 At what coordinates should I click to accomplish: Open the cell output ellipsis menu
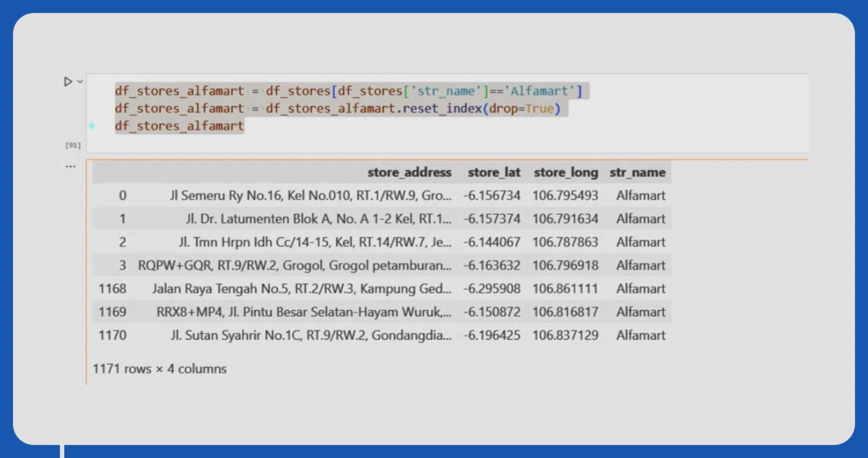pos(71,166)
